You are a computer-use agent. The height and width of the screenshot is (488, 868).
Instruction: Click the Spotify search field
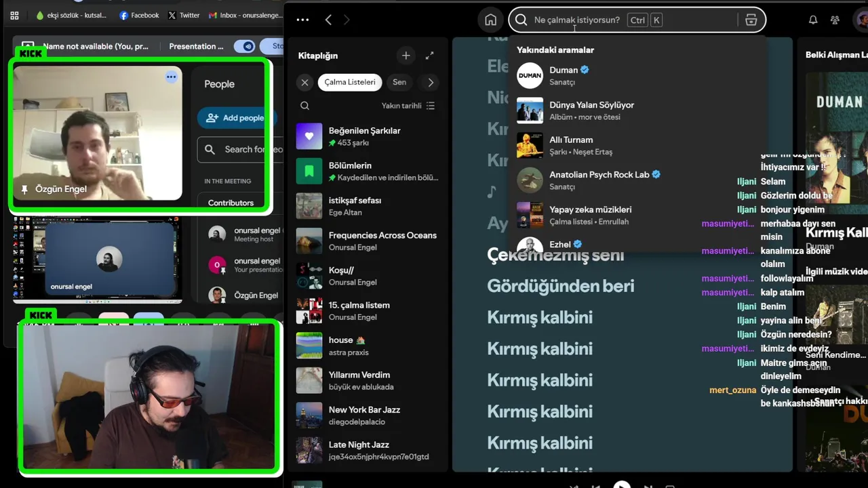click(x=637, y=20)
